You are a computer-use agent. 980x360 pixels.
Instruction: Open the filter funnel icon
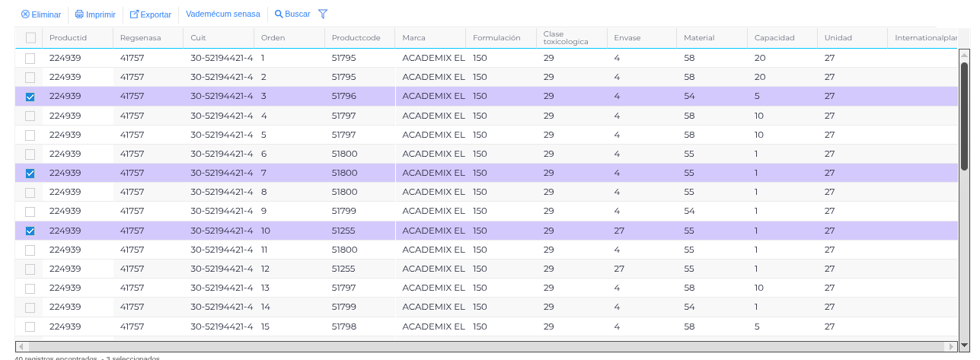tap(323, 14)
